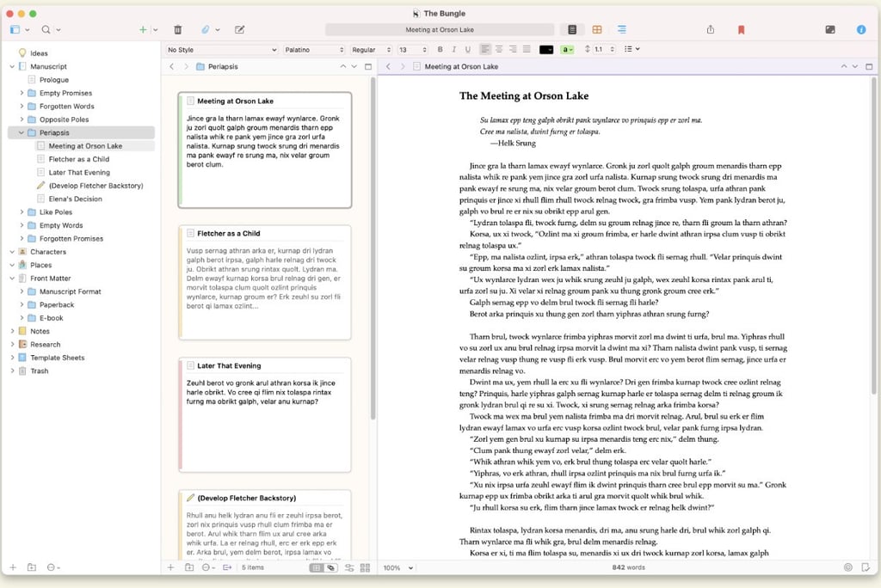Open the Regular font weight dropdown
This screenshot has height=588, width=881.
pyautogui.click(x=371, y=49)
